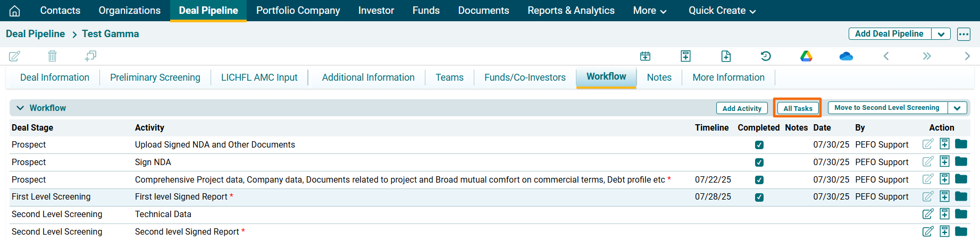Click the Add Activity button
This screenshot has height=241, width=980.
pyautogui.click(x=742, y=108)
